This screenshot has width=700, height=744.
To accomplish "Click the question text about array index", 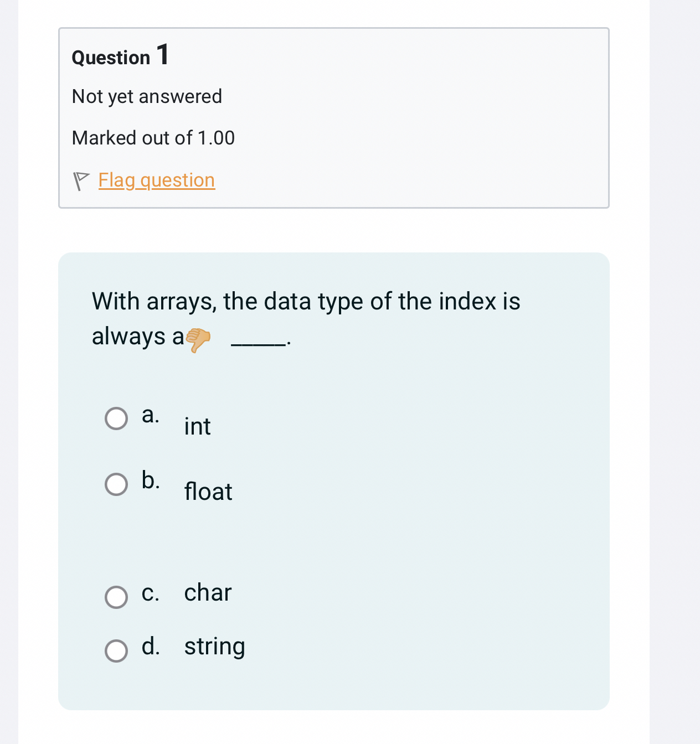I will click(306, 301).
